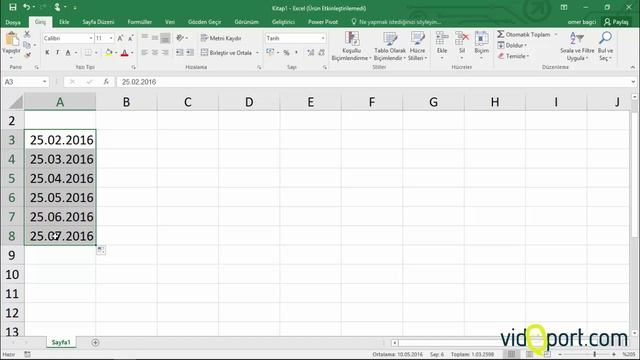The width and height of the screenshot is (640, 360).
Task: Toggle middle vertical alignment
Action: coord(155,38)
